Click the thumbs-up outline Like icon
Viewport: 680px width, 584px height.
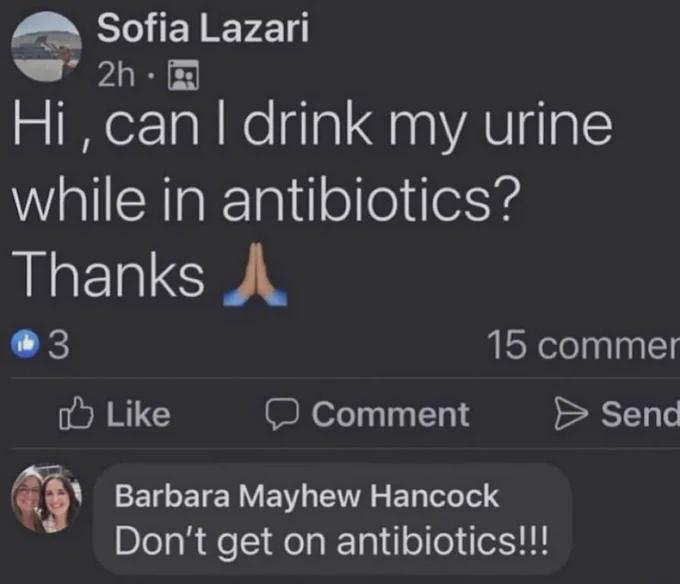click(x=76, y=413)
